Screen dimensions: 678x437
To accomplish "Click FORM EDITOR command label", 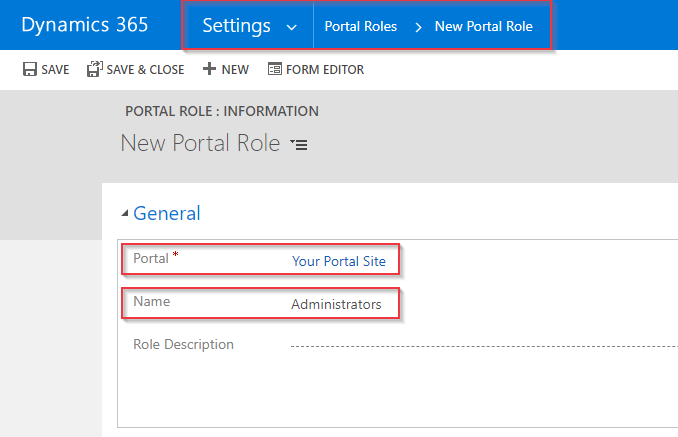I will [325, 70].
